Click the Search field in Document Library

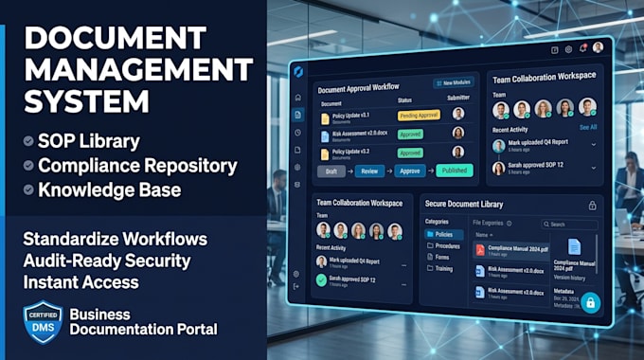pos(569,225)
